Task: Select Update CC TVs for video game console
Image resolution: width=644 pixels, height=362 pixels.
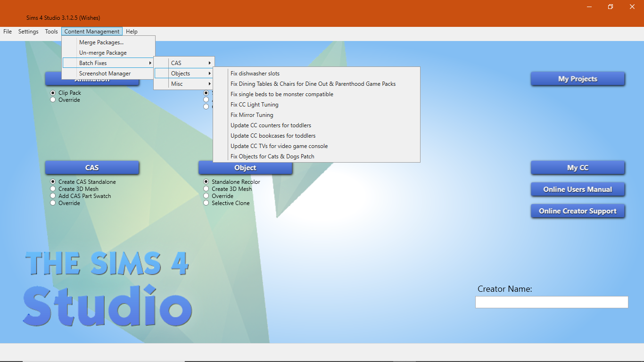Action: [316, 146]
